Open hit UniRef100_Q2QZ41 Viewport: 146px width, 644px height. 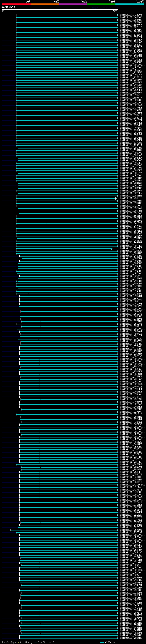131,22
